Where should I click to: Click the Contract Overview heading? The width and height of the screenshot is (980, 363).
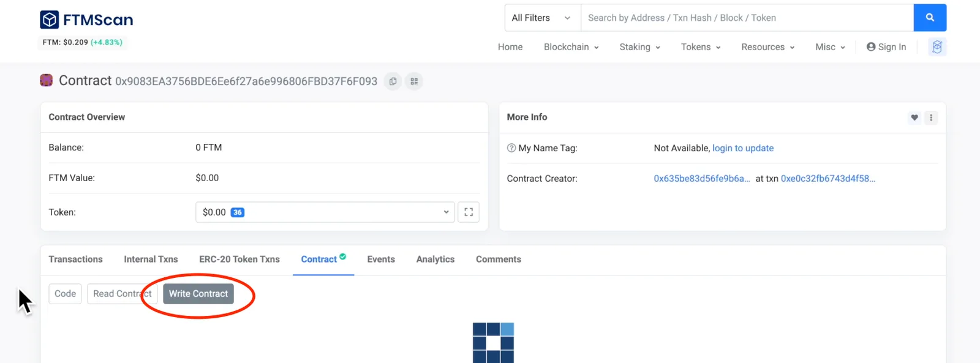pyautogui.click(x=87, y=117)
